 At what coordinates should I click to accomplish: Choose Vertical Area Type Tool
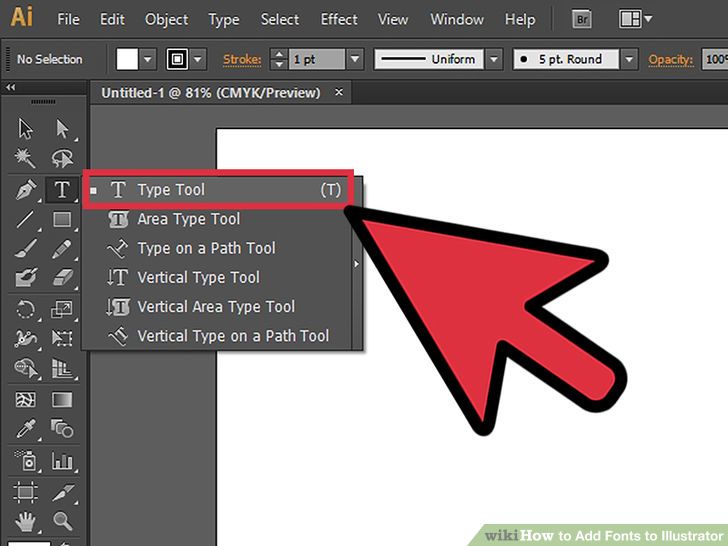[218, 306]
